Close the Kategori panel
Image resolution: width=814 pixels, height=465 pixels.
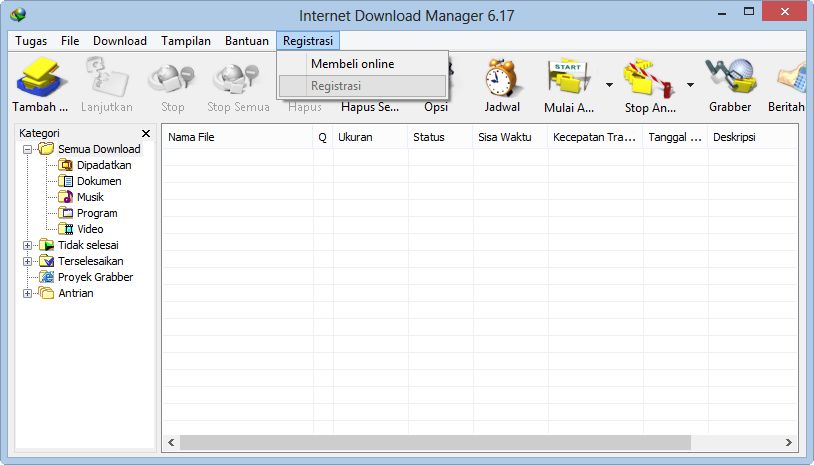[x=146, y=133]
